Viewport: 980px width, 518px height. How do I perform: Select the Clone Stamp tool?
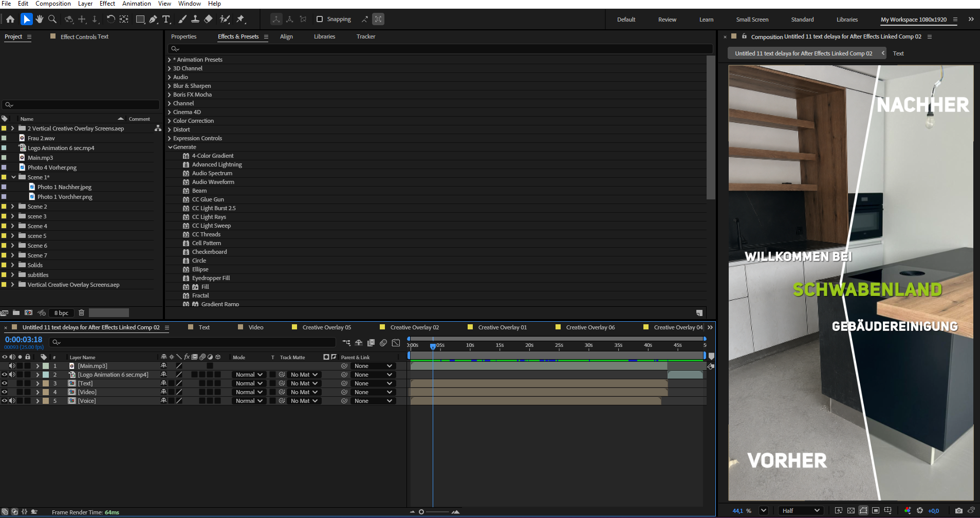click(x=195, y=19)
